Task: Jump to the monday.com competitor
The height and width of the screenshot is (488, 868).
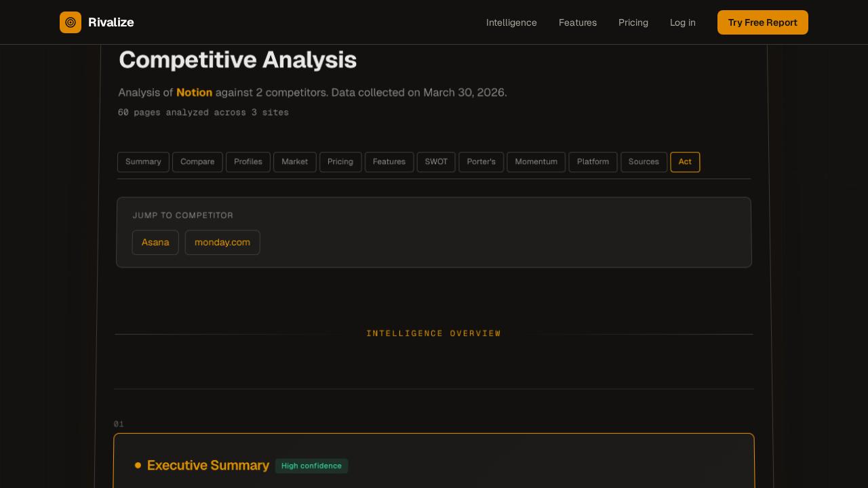Action: tap(222, 243)
